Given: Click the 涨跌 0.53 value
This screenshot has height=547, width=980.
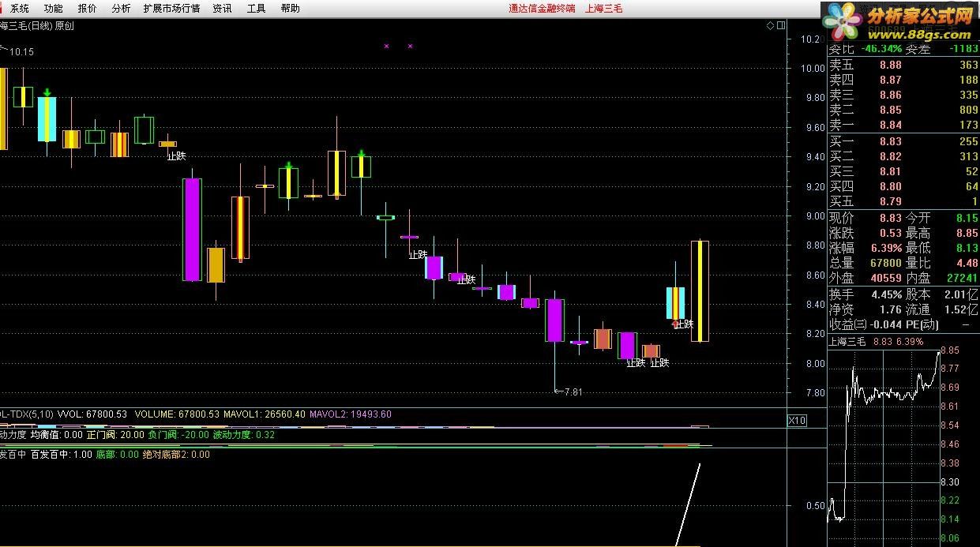Looking at the screenshot, I should [x=890, y=234].
